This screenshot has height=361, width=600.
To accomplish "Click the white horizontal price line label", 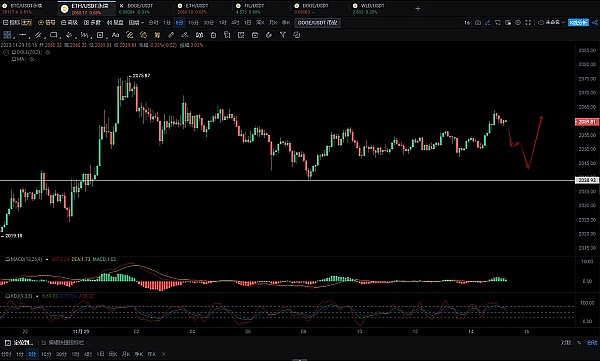I will tap(587, 180).
